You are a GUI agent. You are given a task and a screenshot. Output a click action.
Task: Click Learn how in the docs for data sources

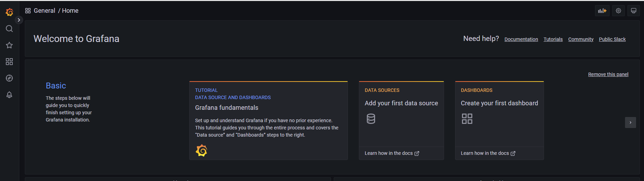(392, 153)
